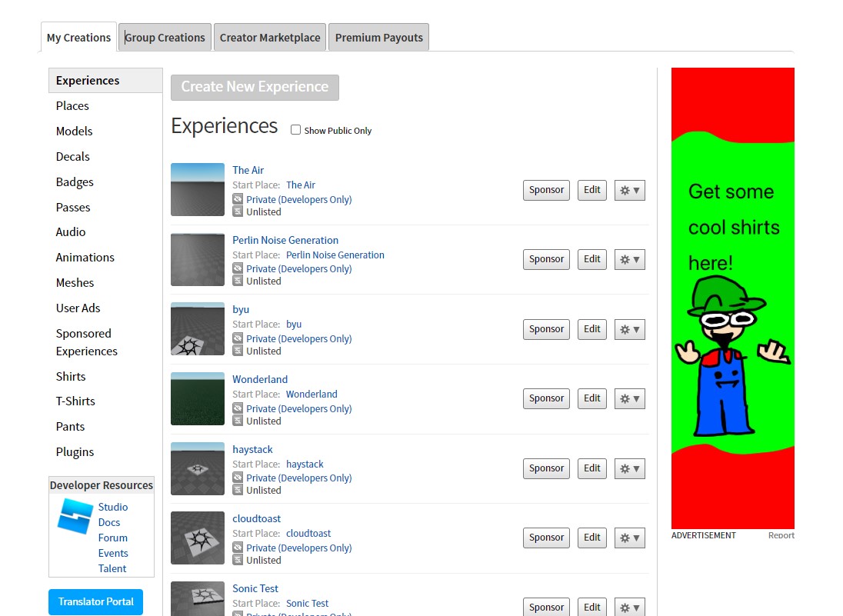The image size is (843, 616).
Task: Open the gear settings menu for The Air
Action: coord(630,190)
